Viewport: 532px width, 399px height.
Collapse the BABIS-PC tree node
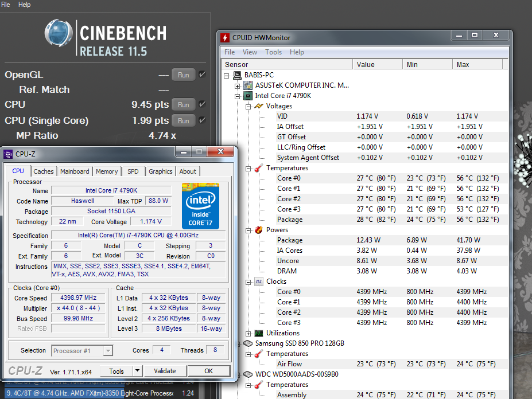[x=227, y=76]
